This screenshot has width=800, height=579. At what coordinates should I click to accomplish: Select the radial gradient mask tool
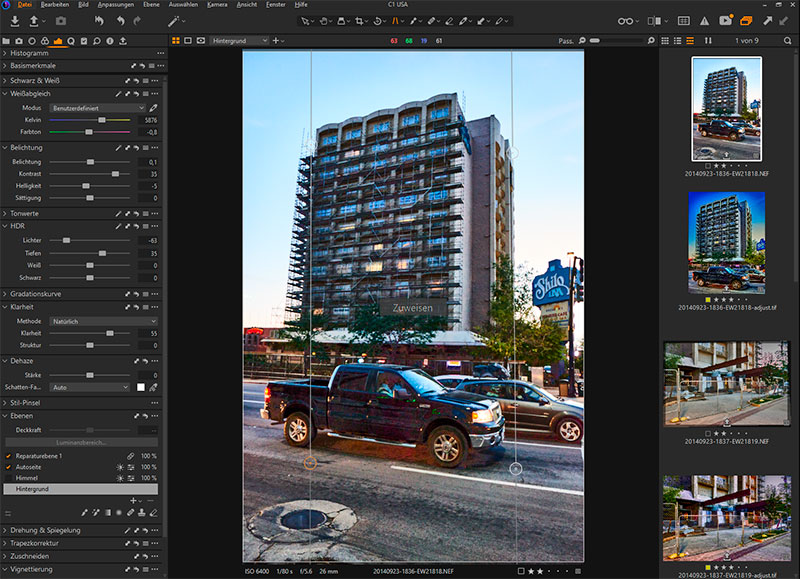pyautogui.click(x=119, y=513)
